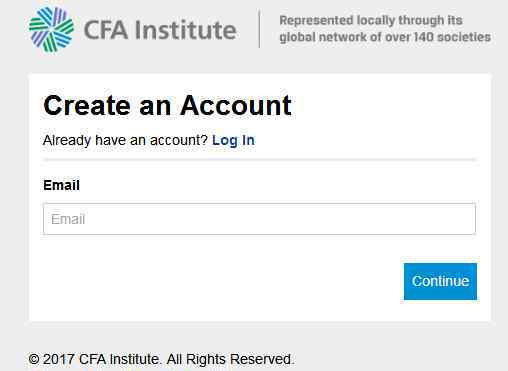Click the horizontal separator under Log In

pos(259,160)
